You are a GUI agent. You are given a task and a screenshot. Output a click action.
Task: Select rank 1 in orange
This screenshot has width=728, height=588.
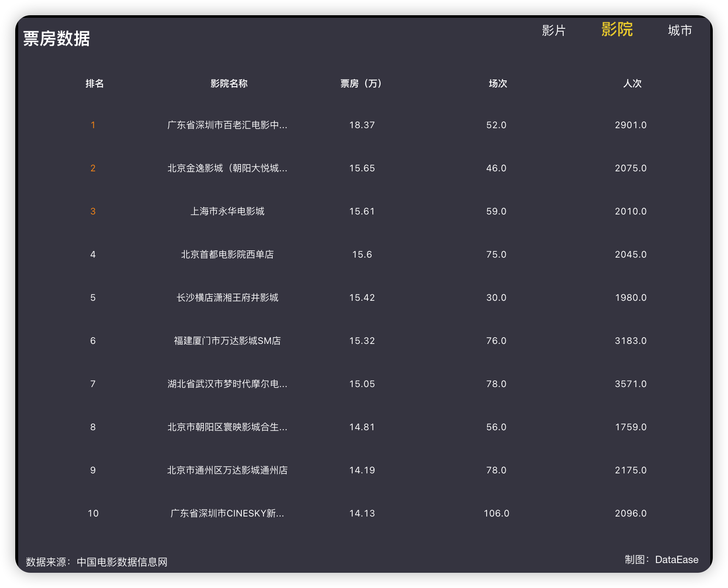coord(93,125)
